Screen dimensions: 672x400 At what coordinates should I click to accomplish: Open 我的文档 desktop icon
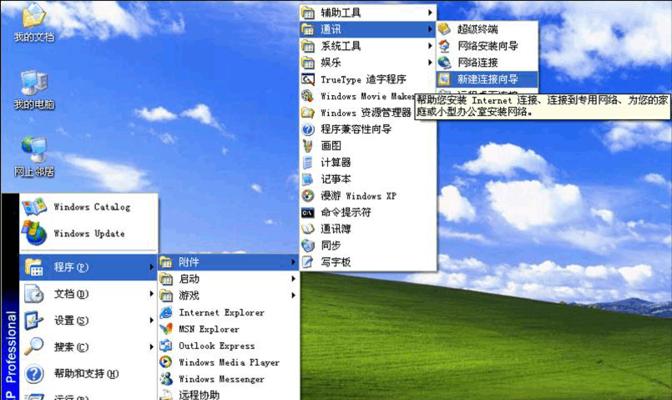click(x=34, y=22)
